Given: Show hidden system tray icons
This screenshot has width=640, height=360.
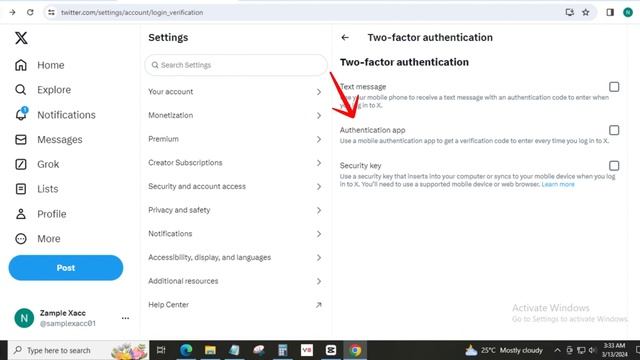Looking at the screenshot, I should pyautogui.click(x=557, y=350).
